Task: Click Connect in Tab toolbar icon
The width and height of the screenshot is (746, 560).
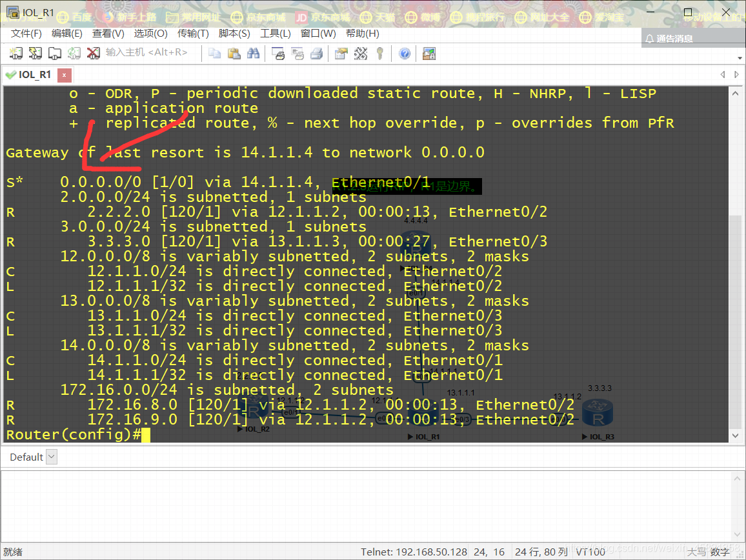Action: (x=55, y=54)
